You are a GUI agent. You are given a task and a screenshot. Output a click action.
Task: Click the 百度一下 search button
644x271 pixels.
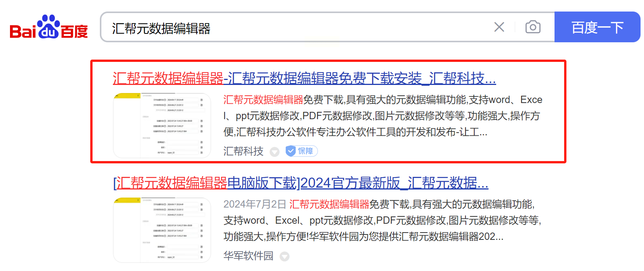click(597, 27)
